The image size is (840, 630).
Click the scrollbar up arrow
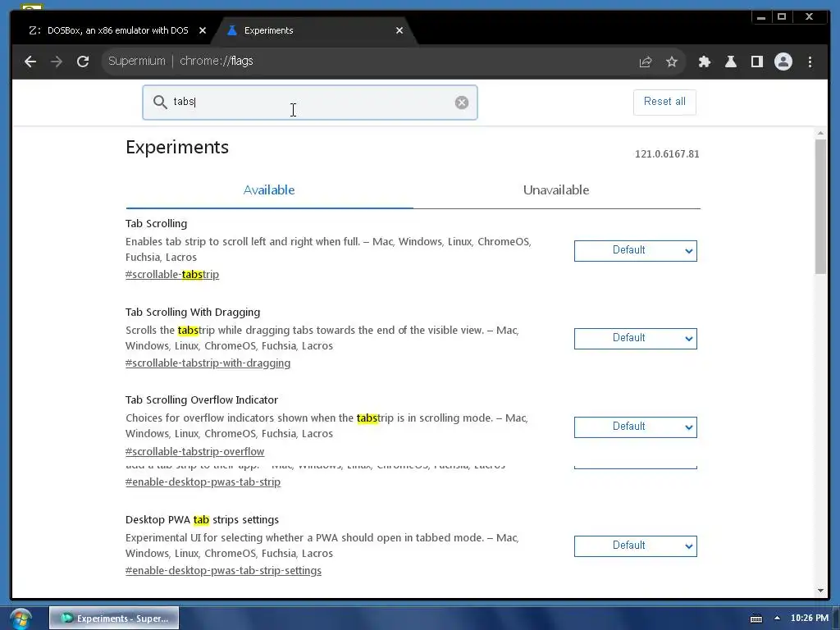820,133
